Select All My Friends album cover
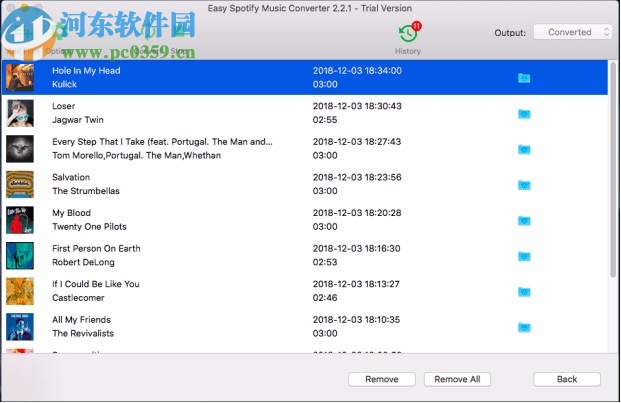Viewport: 621px width, 403px height. click(x=20, y=327)
